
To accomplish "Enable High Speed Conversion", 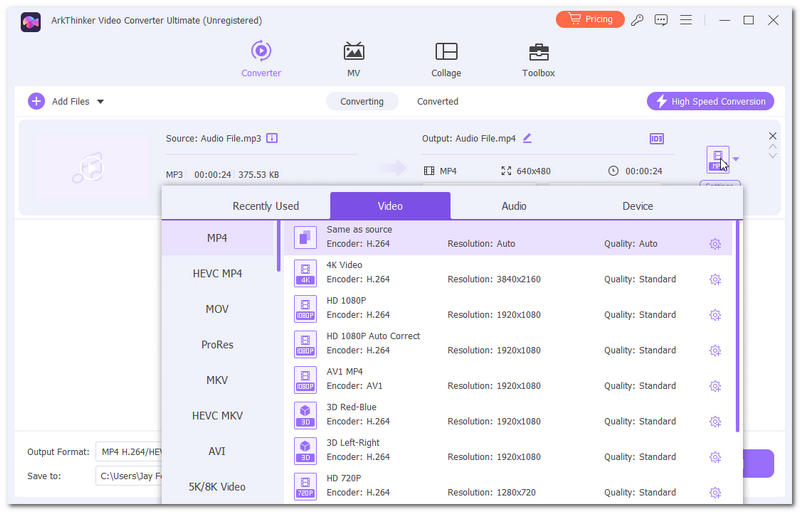I will coord(710,101).
